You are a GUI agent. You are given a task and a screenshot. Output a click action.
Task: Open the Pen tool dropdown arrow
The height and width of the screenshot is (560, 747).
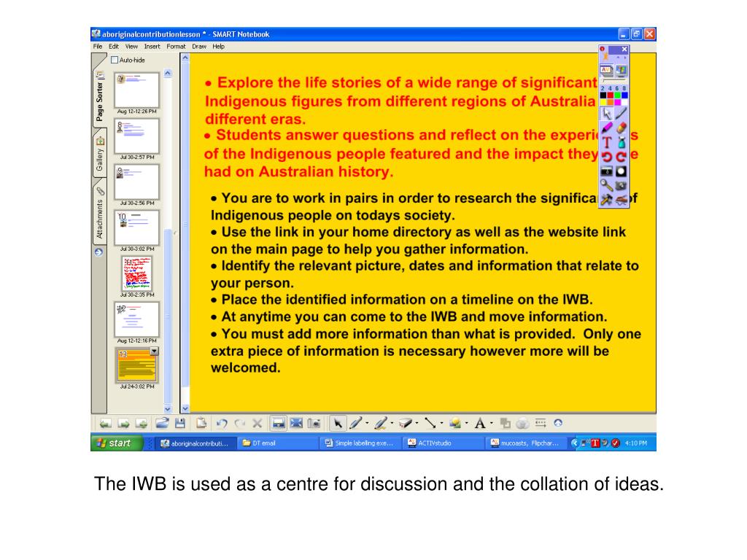[x=367, y=423]
